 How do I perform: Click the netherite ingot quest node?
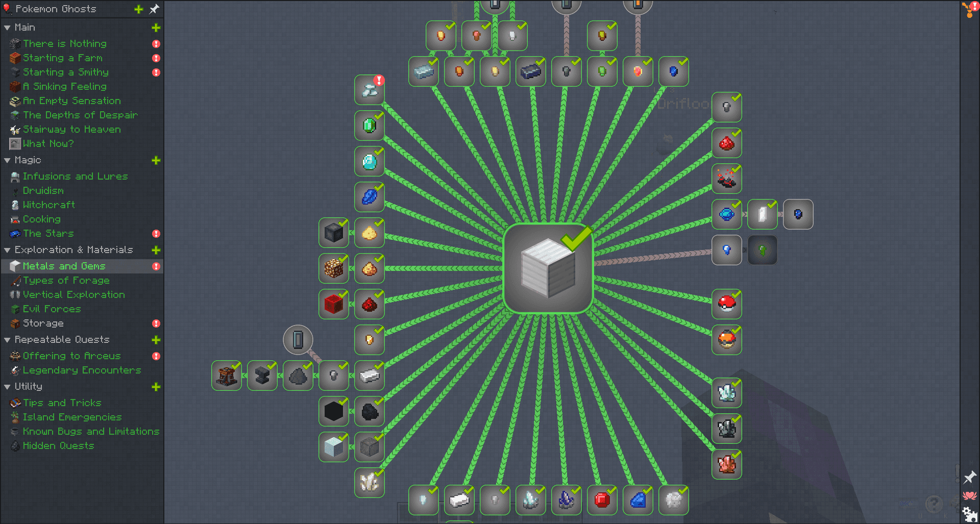(x=531, y=71)
